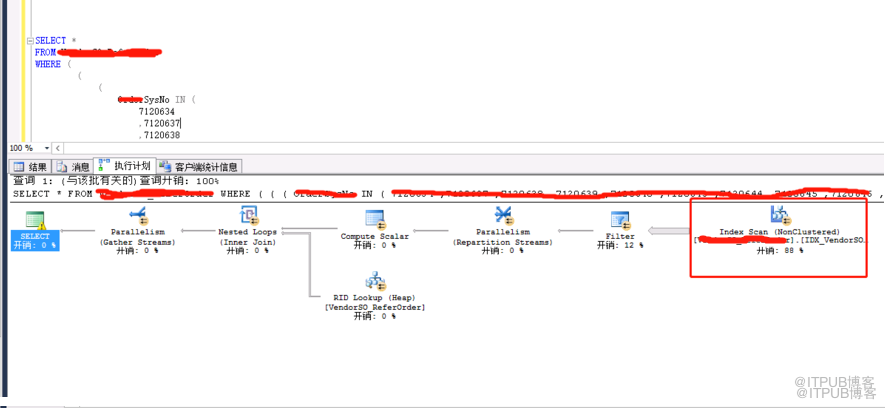Click the (Repartition Streams) label text

tap(503, 241)
